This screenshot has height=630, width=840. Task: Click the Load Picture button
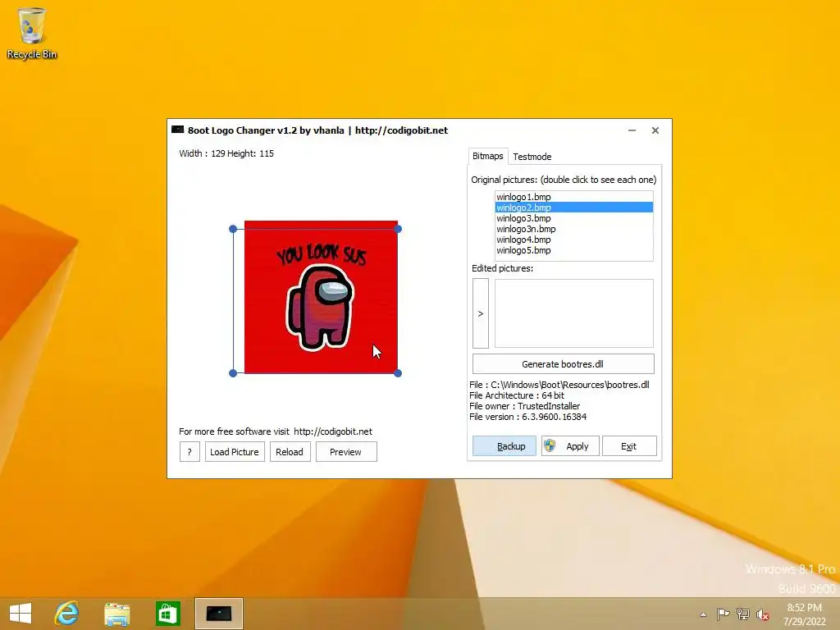click(x=235, y=452)
